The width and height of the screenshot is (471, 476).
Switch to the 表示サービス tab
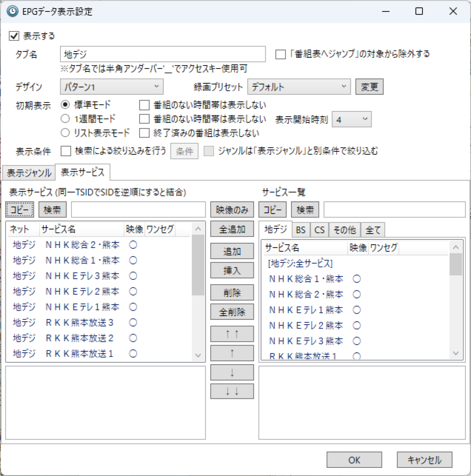point(82,172)
